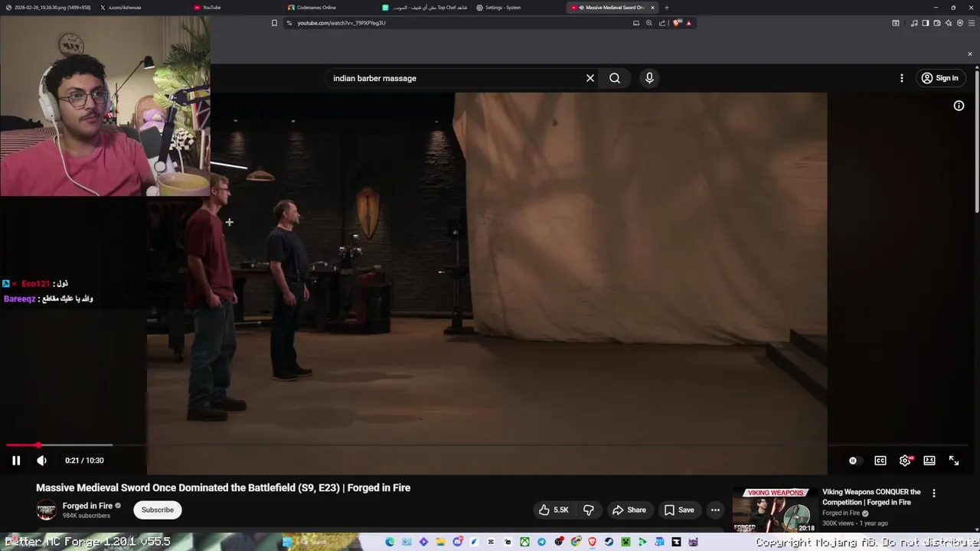Open the video settings gear

[905, 461]
